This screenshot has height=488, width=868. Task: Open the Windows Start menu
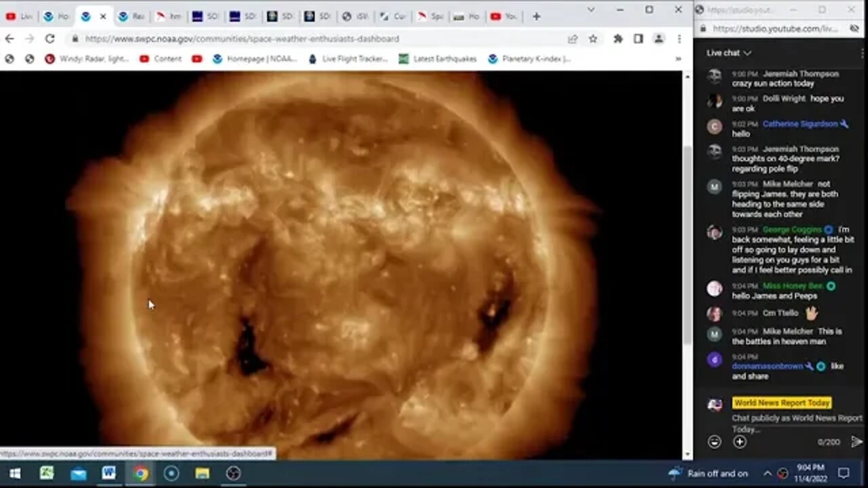pyautogui.click(x=14, y=473)
